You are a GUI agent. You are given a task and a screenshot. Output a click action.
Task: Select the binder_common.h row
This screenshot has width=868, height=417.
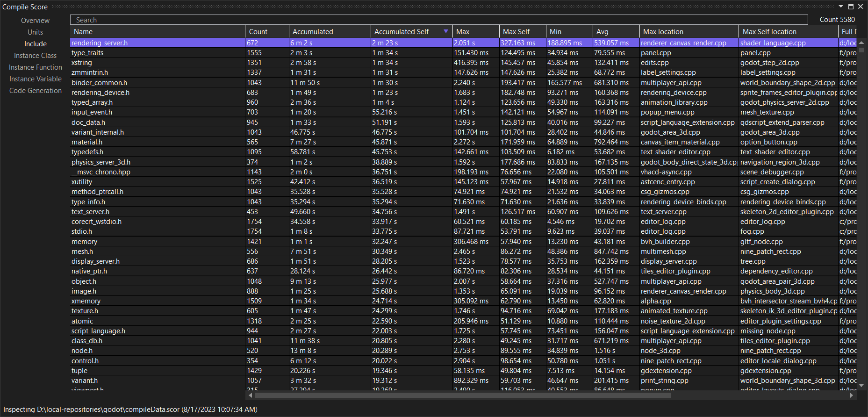tap(464, 83)
